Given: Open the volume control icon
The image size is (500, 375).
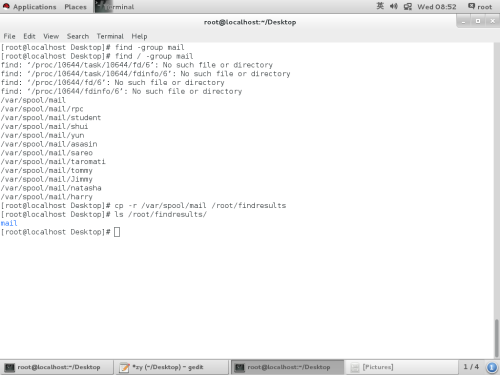Looking at the screenshot, I should coord(394,6).
